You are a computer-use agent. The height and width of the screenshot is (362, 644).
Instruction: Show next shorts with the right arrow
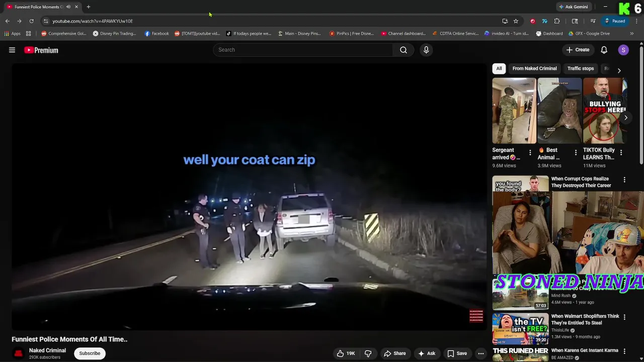[x=625, y=118]
